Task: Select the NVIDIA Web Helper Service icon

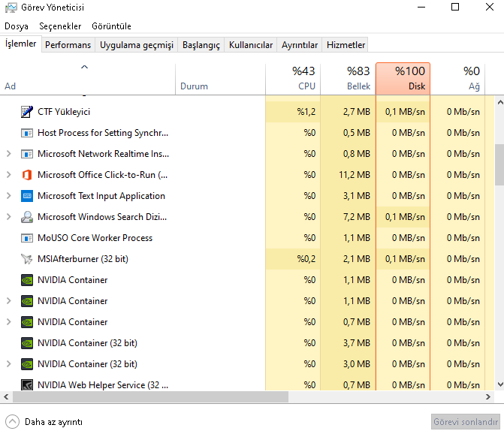Action: [x=27, y=385]
